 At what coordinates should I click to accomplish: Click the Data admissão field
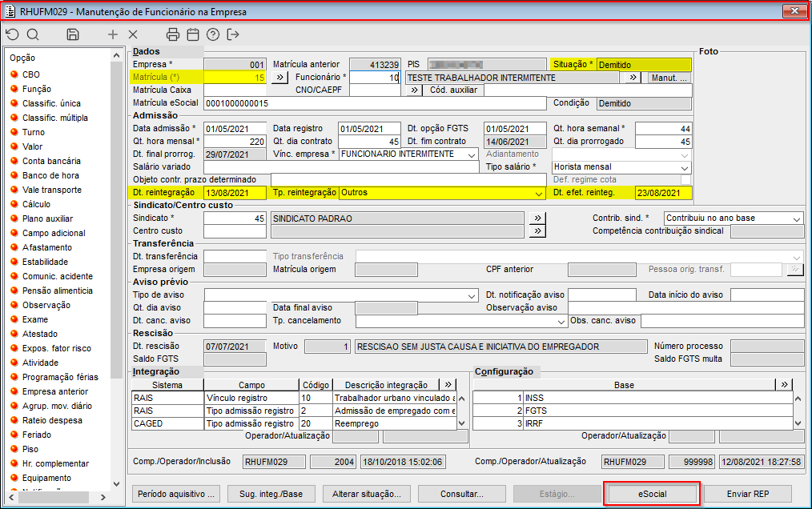[235, 129]
